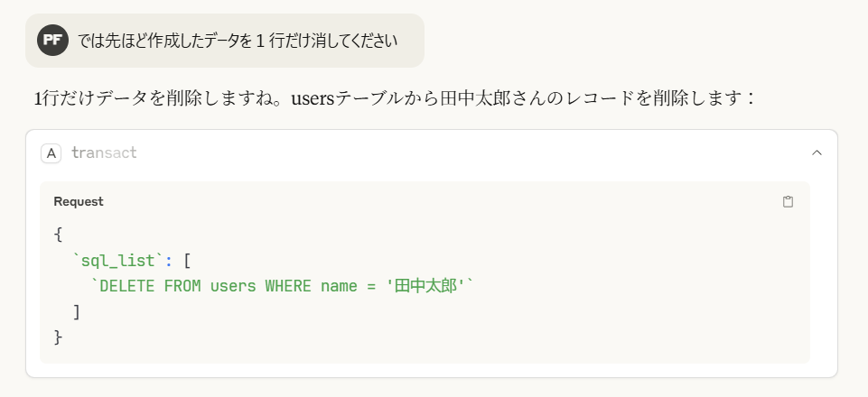Click the user message bubble text
The width and height of the screenshot is (868, 397).
(237, 41)
